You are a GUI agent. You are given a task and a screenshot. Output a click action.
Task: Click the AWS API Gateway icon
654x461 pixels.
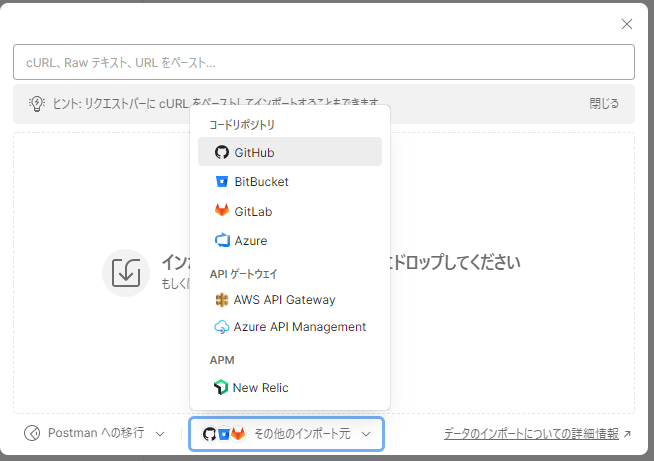tap(221, 300)
